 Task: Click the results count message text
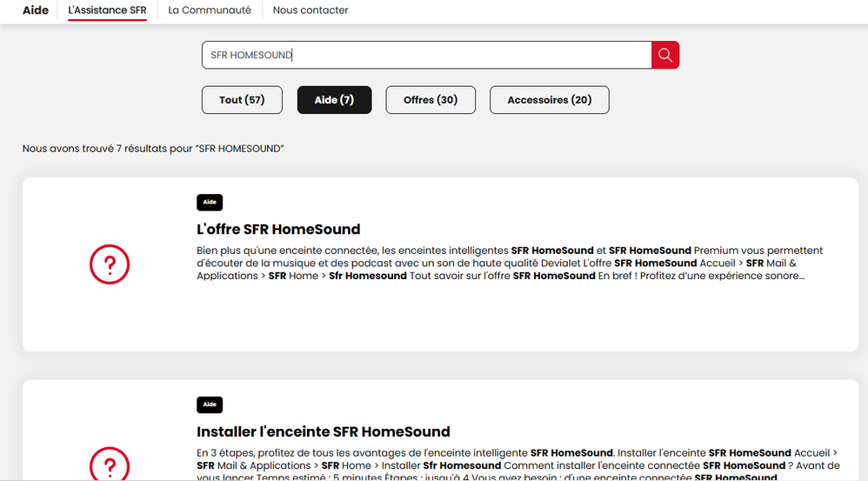tap(153, 149)
